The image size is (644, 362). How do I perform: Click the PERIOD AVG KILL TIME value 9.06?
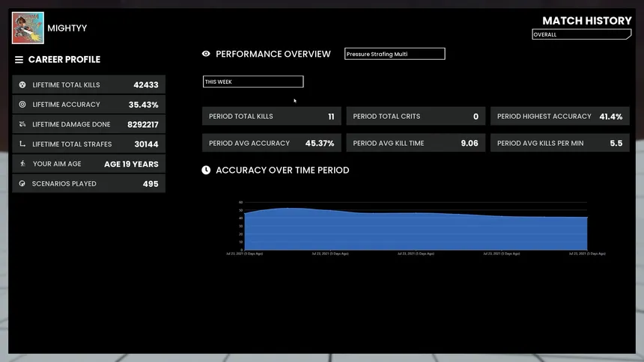coord(470,144)
